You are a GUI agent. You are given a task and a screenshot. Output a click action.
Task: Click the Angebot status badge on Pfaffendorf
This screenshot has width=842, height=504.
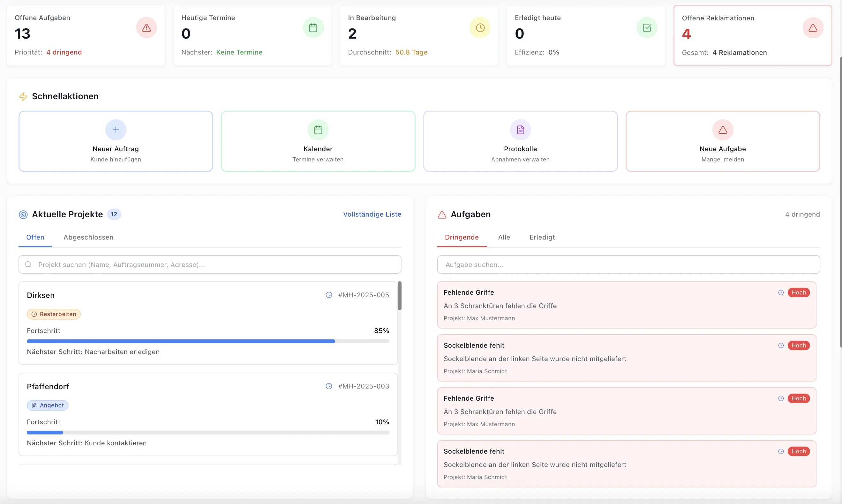(x=48, y=405)
